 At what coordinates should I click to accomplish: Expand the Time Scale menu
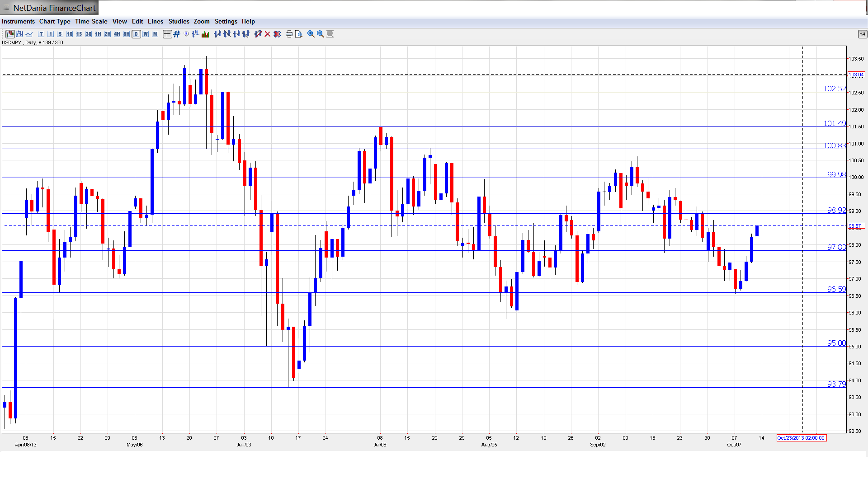91,21
